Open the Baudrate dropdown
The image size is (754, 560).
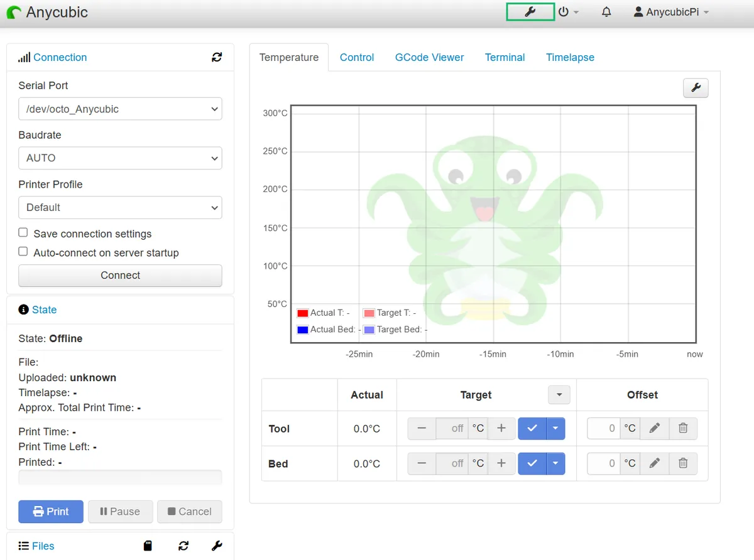point(120,158)
